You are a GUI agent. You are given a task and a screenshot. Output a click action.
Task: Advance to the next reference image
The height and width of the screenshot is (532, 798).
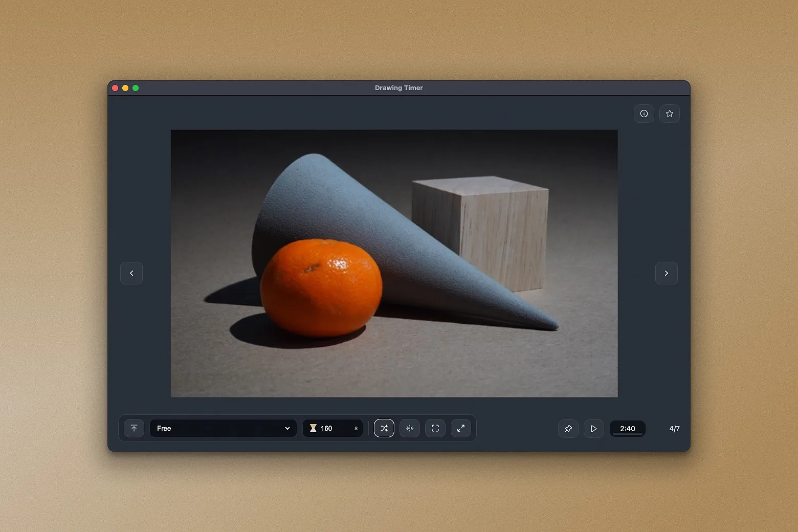pyautogui.click(x=666, y=273)
